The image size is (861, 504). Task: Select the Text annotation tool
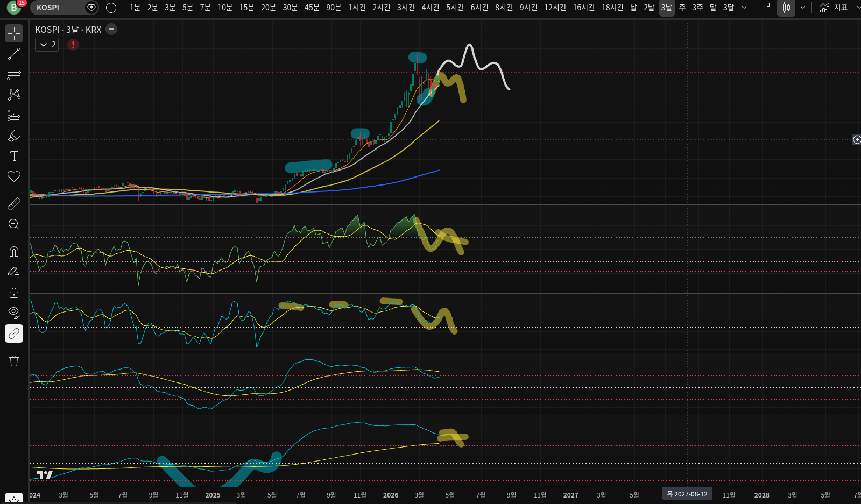pyautogui.click(x=14, y=156)
